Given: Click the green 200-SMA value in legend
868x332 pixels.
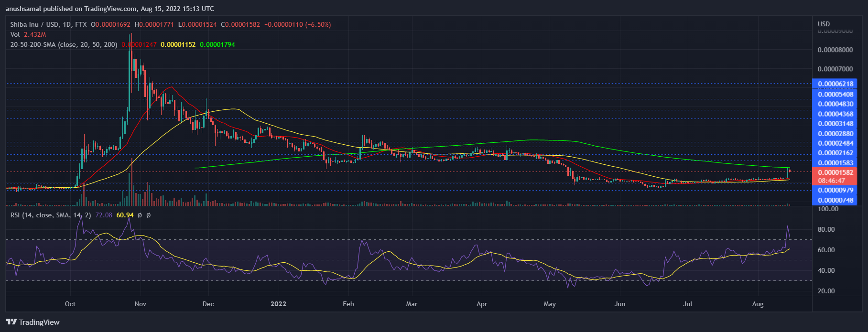Looking at the screenshot, I should point(217,44).
